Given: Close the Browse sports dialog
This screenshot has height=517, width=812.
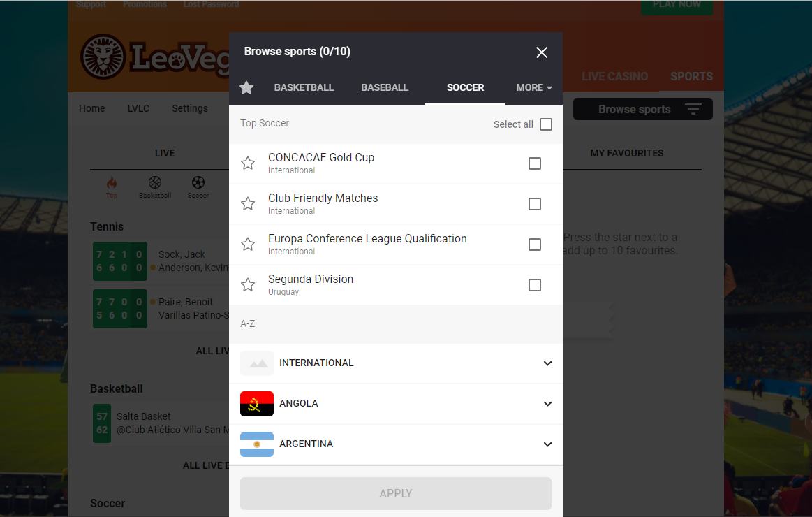Looking at the screenshot, I should pos(541,52).
